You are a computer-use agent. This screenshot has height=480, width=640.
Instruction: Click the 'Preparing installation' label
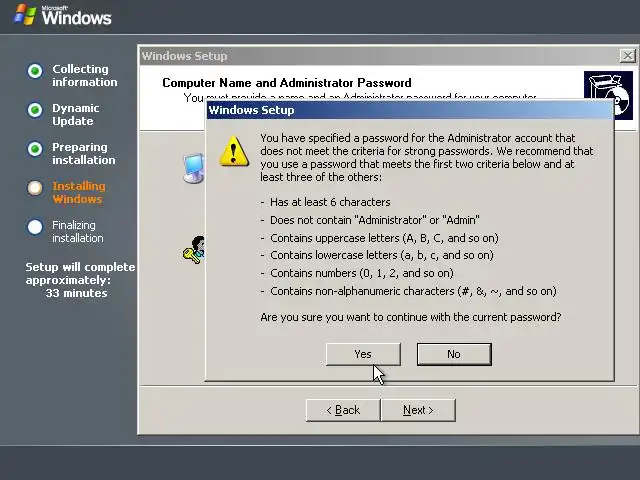coord(84,153)
